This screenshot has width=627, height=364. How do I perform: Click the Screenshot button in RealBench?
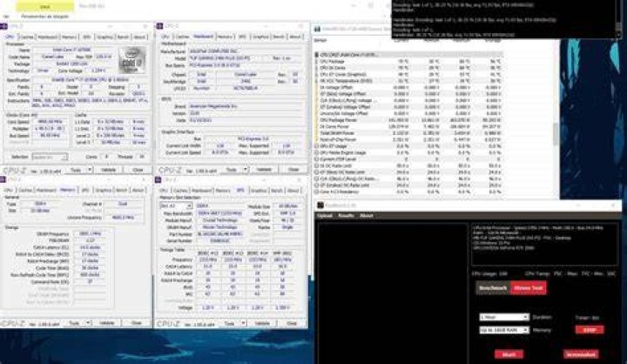tap(581, 354)
